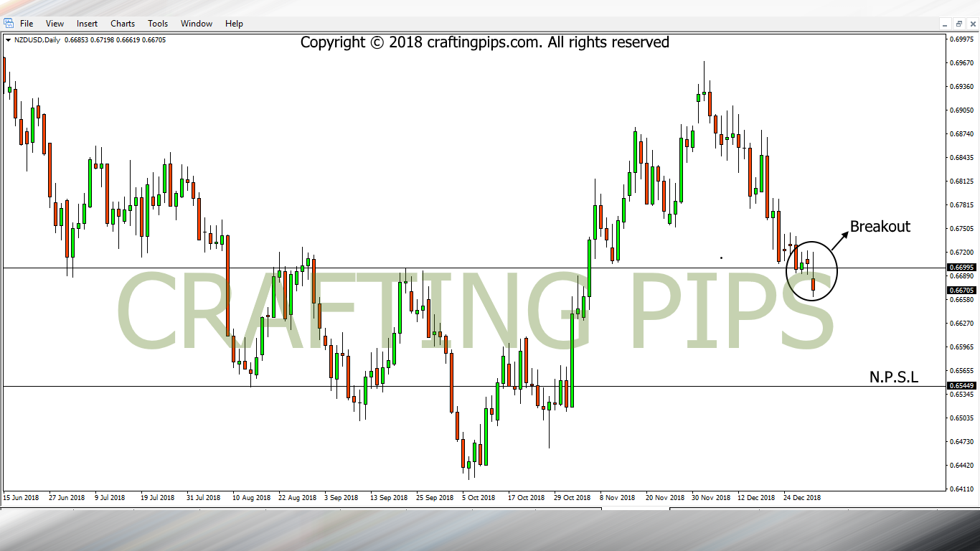Close the chart window from the menu bar

(972, 24)
